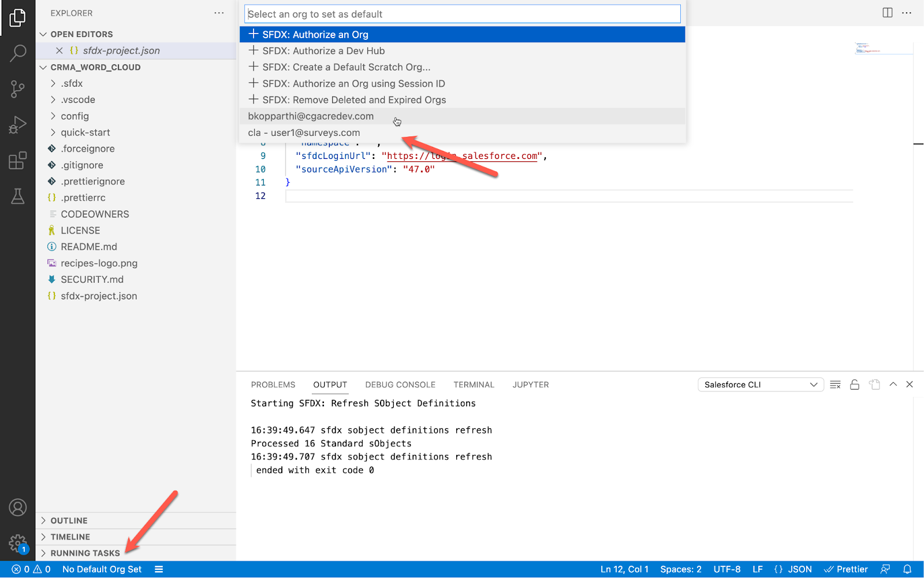Click the Prettier status bar item
This screenshot has width=924, height=578.
[846, 569]
